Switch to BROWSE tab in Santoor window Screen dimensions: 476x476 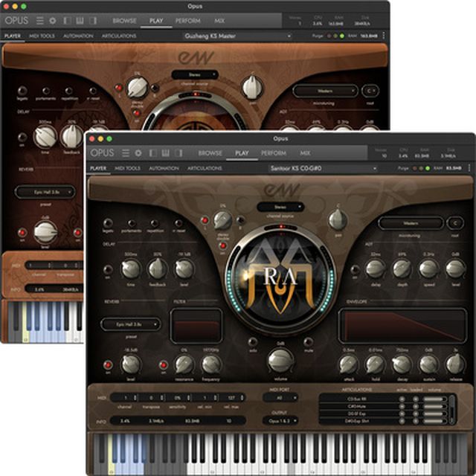(210, 153)
